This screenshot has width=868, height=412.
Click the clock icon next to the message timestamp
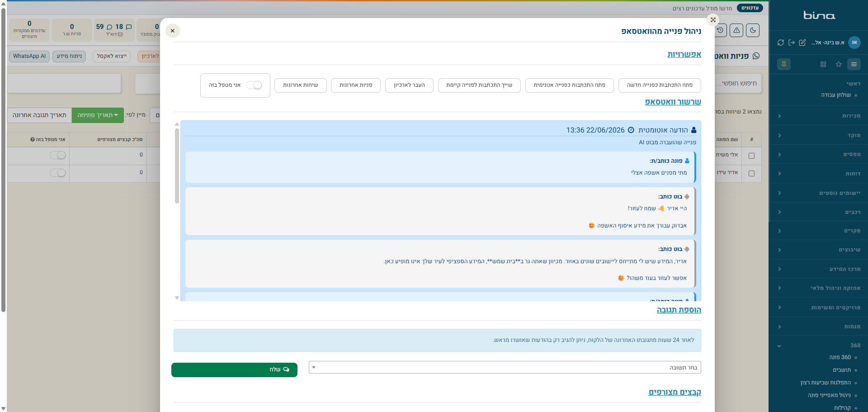click(631, 130)
